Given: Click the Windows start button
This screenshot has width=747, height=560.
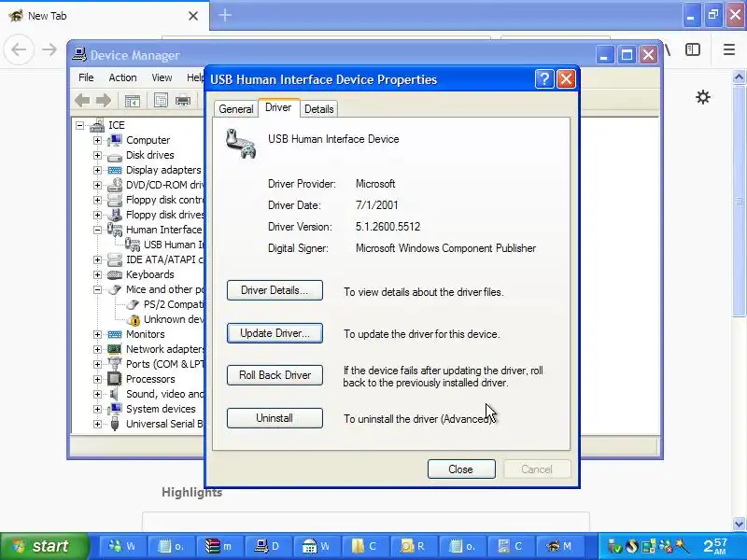Looking at the screenshot, I should (44, 546).
